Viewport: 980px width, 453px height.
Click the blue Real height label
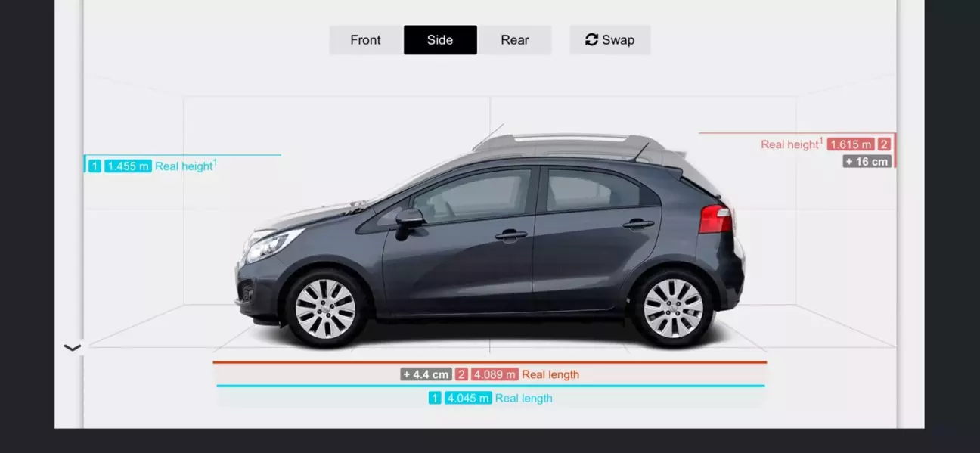pos(185,166)
